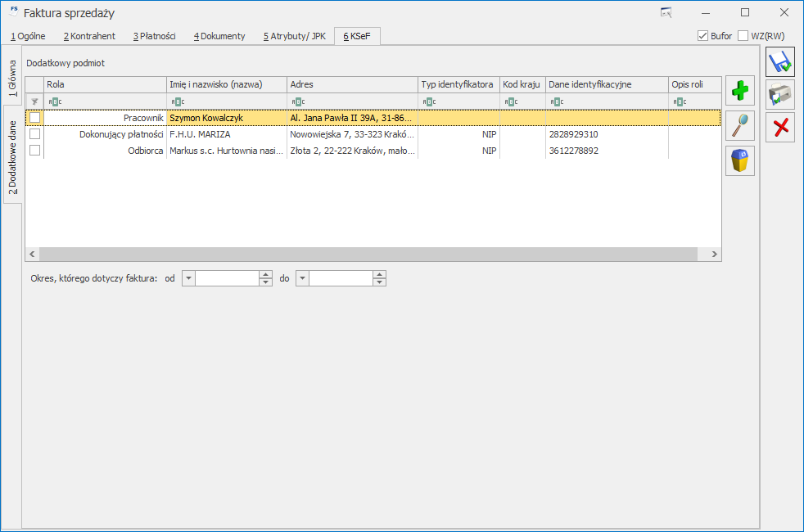The height and width of the screenshot is (532, 804).
Task: Switch to the 1 Ogólne tab
Action: pos(28,36)
